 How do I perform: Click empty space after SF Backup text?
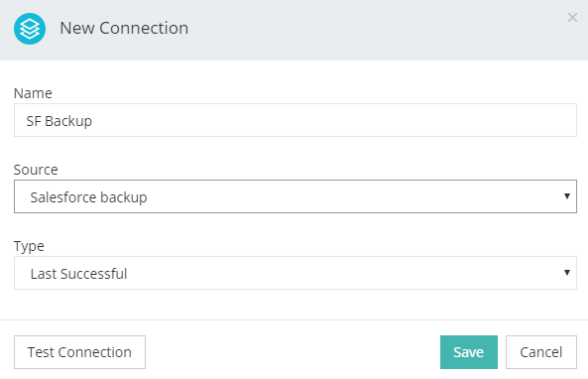point(334,120)
